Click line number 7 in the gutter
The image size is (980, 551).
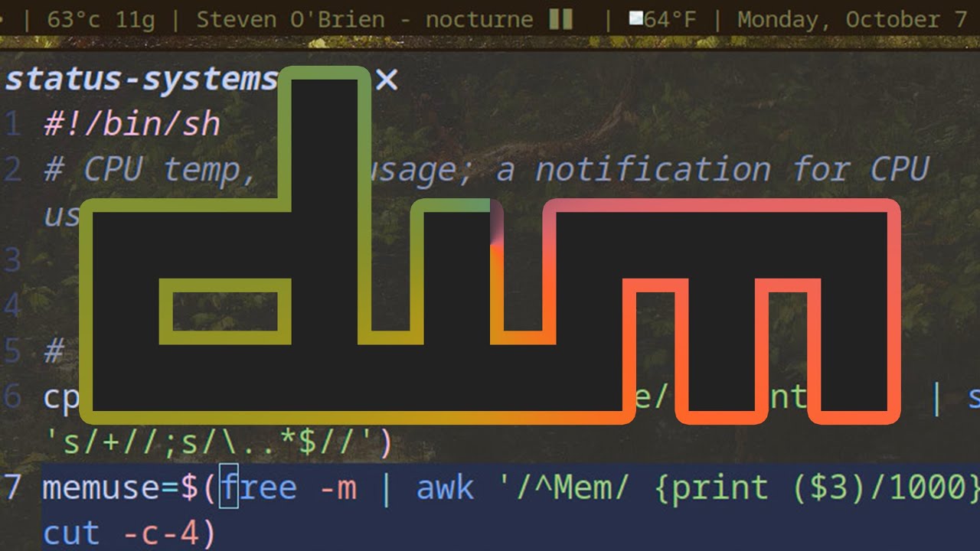(13, 487)
